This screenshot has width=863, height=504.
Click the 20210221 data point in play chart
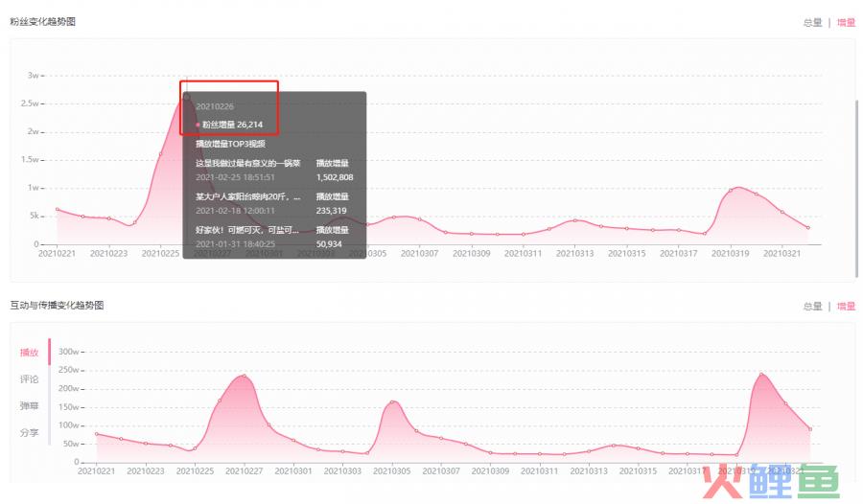[96, 434]
